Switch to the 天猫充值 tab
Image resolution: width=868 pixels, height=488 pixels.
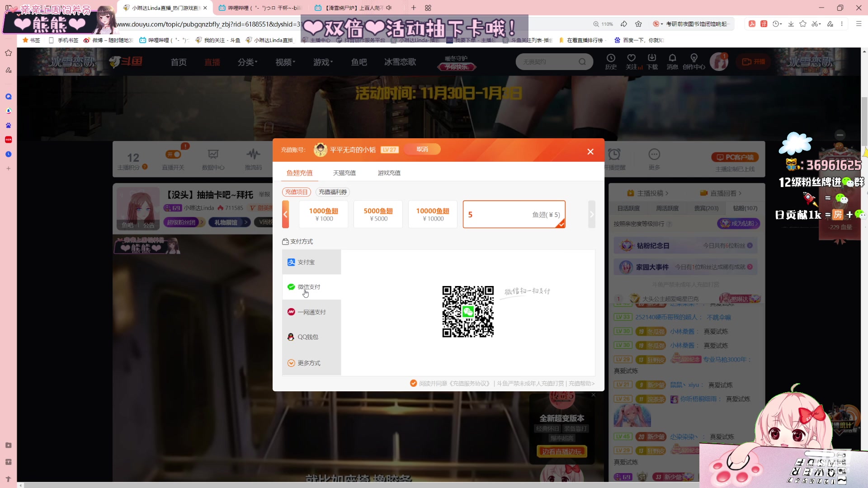pos(344,173)
